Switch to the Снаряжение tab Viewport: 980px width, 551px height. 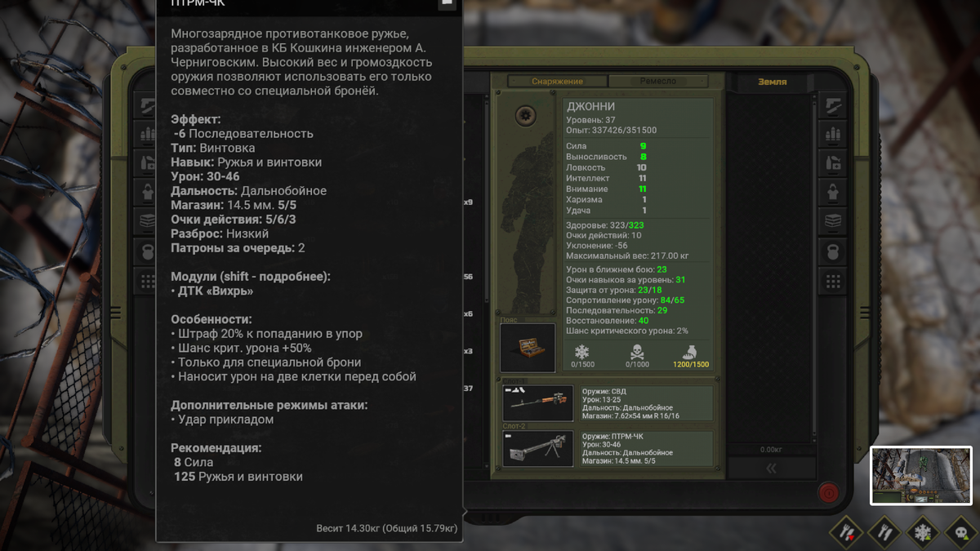(x=558, y=82)
